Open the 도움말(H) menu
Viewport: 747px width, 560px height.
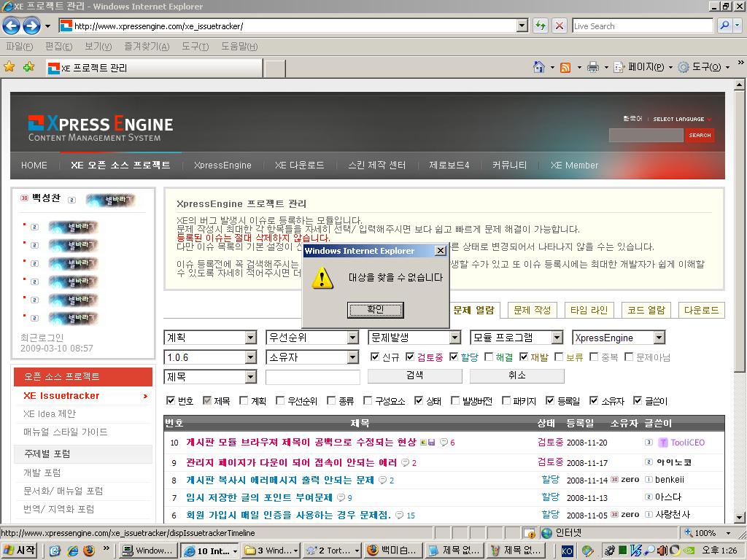coord(239,46)
